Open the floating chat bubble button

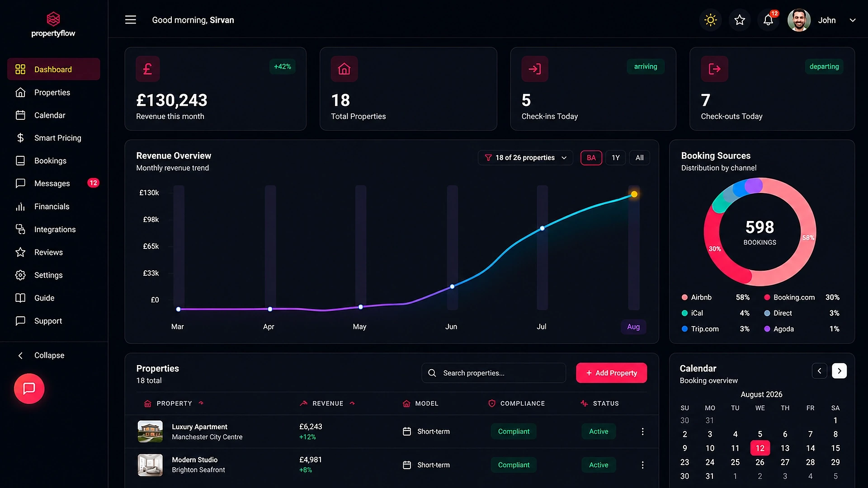pos(29,389)
